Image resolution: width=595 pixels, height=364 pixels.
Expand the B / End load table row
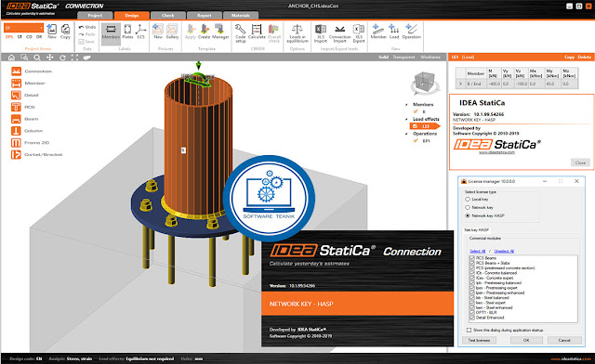tap(460, 84)
